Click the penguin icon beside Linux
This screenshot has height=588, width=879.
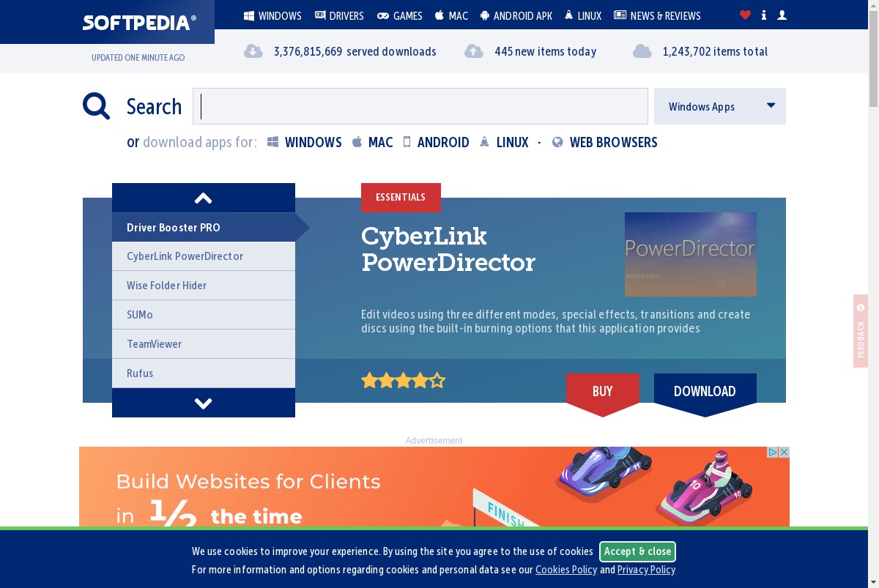[569, 15]
